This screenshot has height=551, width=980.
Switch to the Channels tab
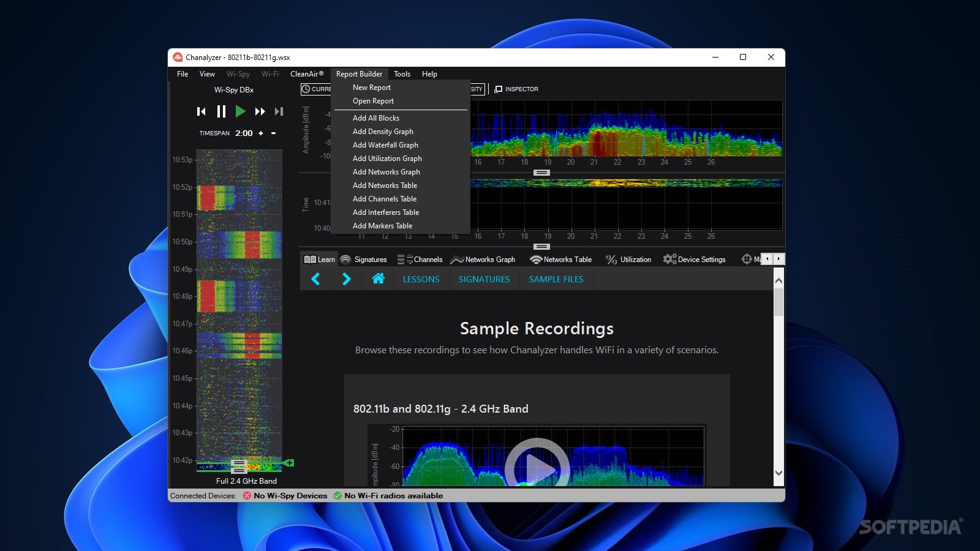420,260
